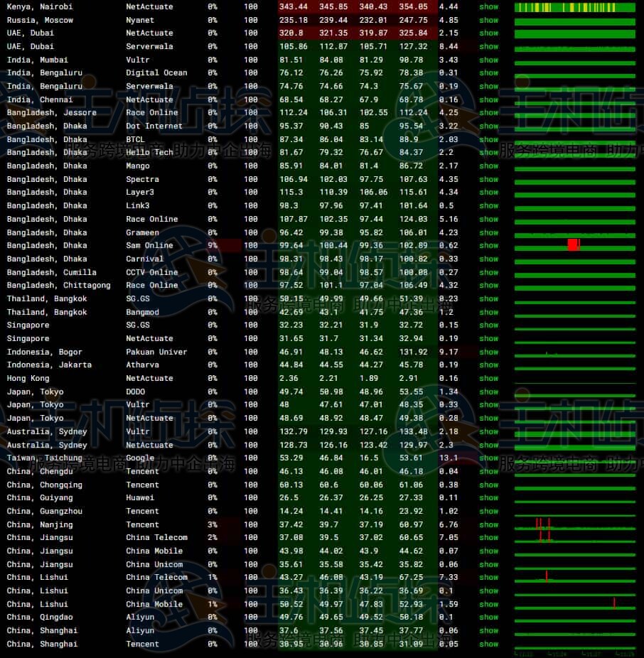Select 'China, Qingdao' location text
This screenshot has width=644, height=658.
tap(40, 617)
